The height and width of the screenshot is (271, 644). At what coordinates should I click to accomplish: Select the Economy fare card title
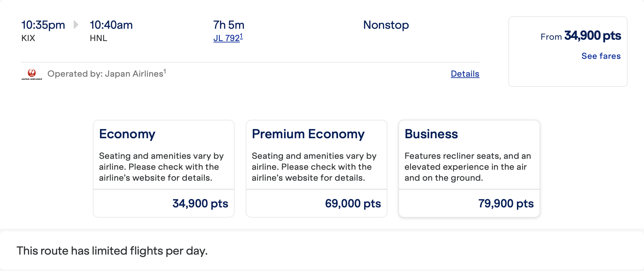click(127, 134)
